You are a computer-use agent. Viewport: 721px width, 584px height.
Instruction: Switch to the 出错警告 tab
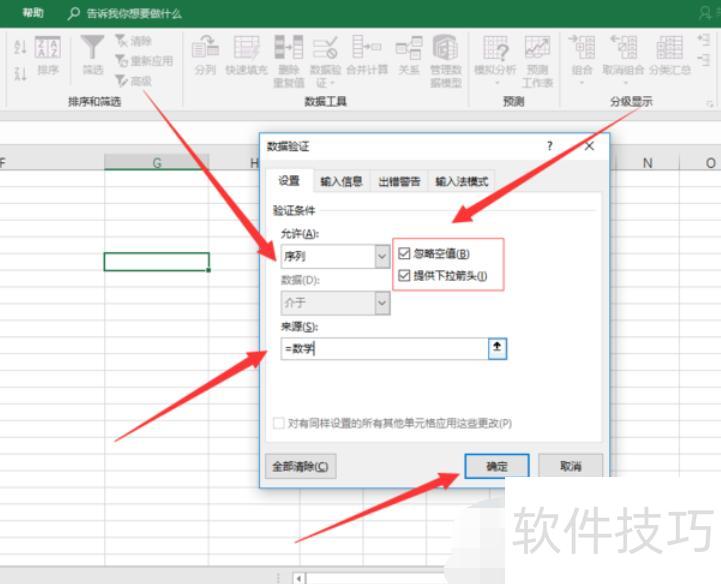coord(399,182)
